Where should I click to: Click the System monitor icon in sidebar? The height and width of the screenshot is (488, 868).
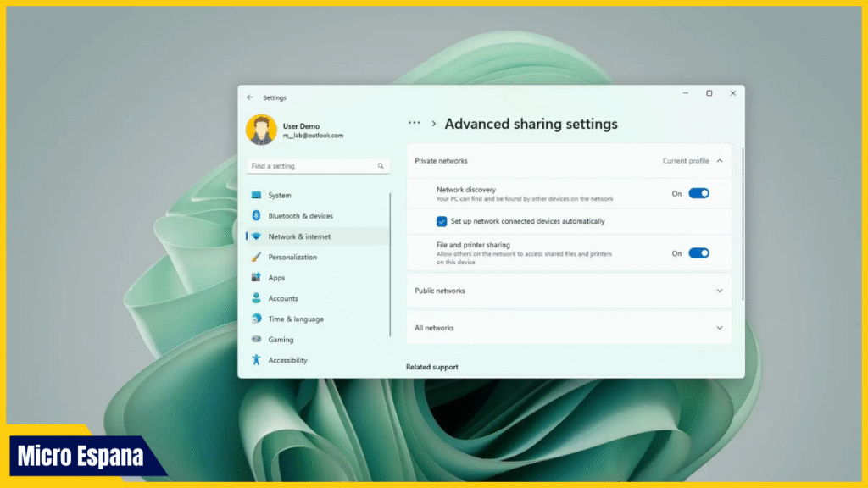pyautogui.click(x=256, y=196)
